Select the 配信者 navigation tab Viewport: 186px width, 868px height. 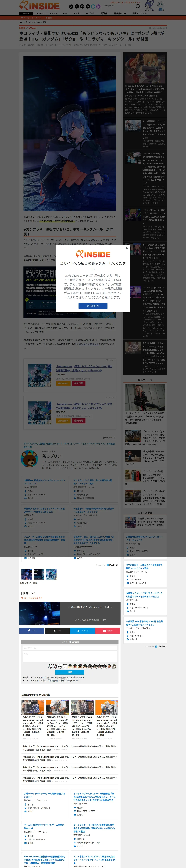click(104, 13)
